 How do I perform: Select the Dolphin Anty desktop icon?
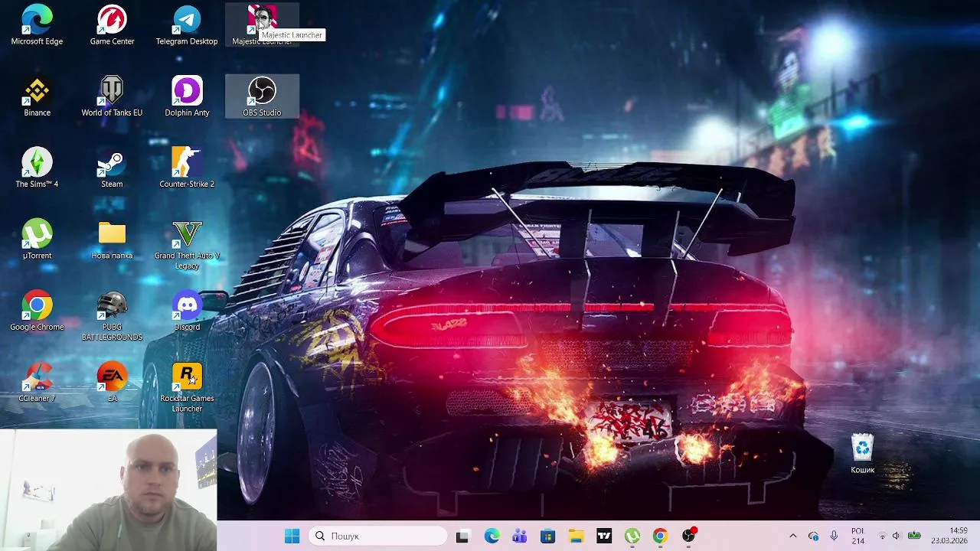pyautogui.click(x=187, y=96)
